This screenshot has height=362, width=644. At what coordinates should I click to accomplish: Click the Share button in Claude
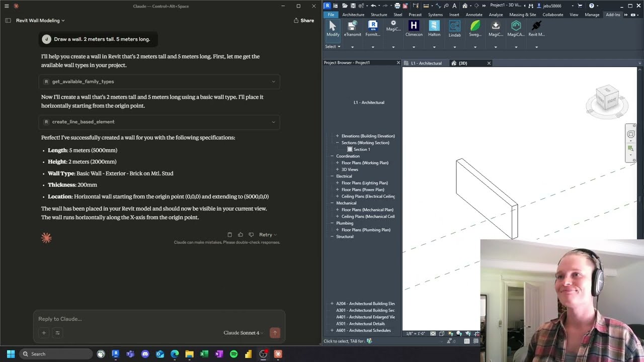click(x=304, y=21)
